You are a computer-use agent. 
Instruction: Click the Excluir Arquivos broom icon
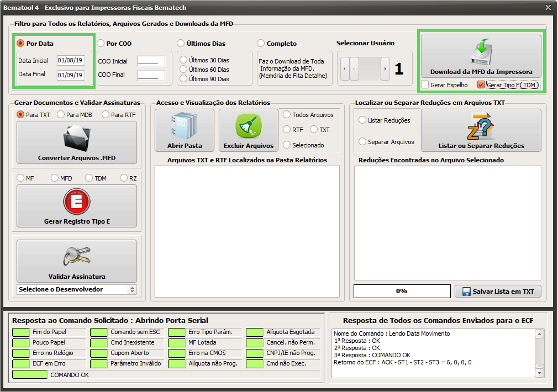pos(249,126)
